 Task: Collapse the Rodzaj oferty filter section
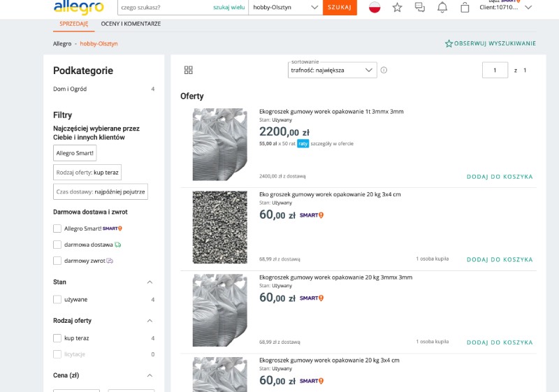150,321
